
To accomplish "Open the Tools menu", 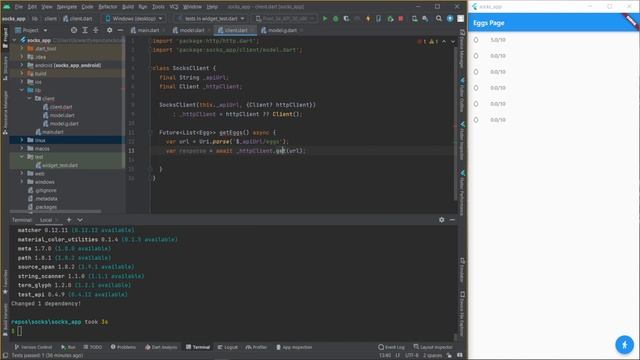I will (x=158, y=7).
